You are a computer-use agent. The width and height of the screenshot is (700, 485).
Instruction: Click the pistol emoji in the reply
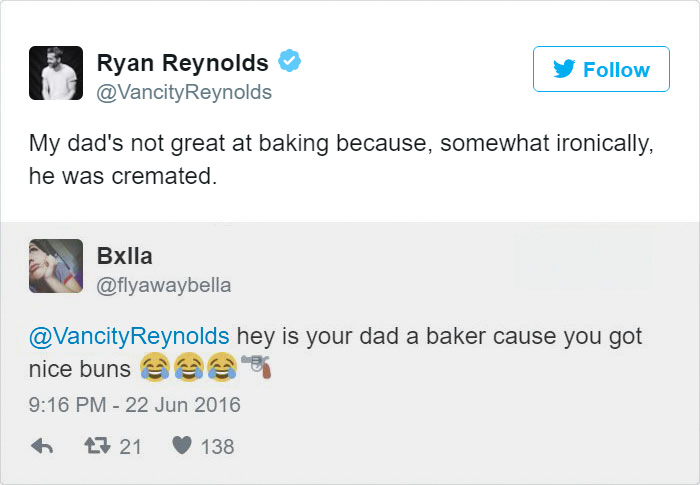[257, 368]
